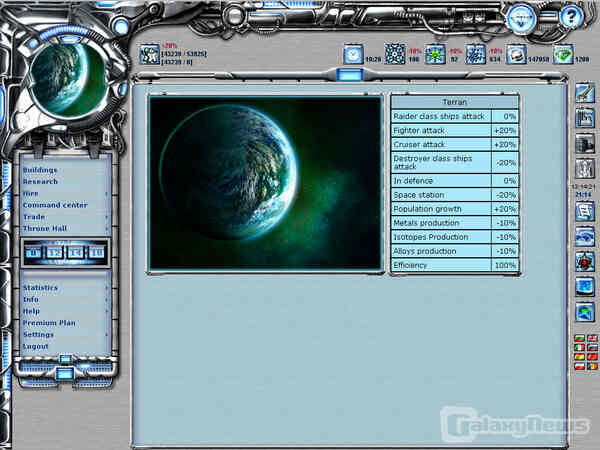Go to Command center
The height and width of the screenshot is (450, 600).
tap(55, 205)
